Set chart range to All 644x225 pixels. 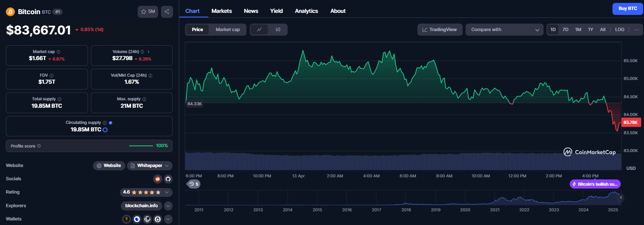click(x=603, y=29)
